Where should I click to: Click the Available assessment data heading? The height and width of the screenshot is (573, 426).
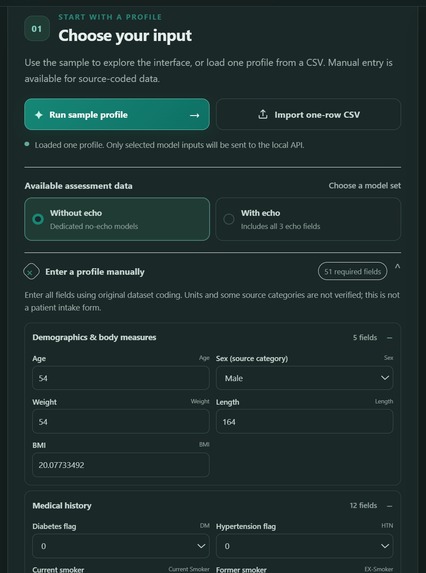point(79,186)
